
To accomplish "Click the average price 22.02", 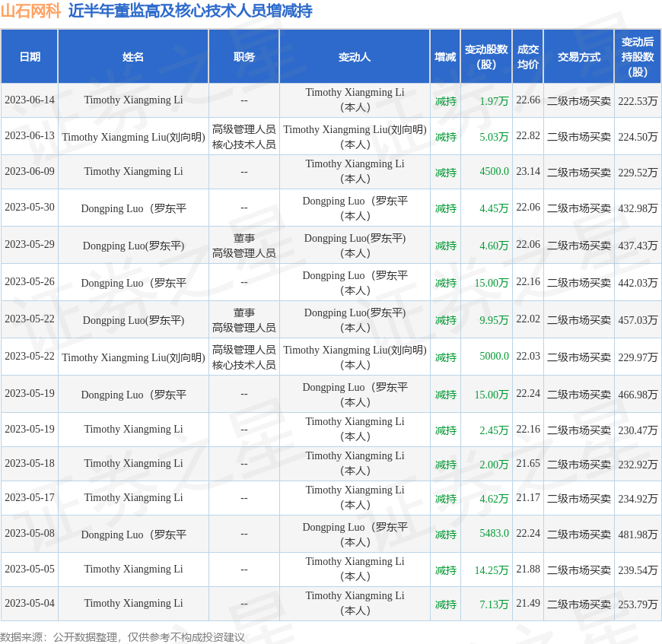I will (x=528, y=319).
